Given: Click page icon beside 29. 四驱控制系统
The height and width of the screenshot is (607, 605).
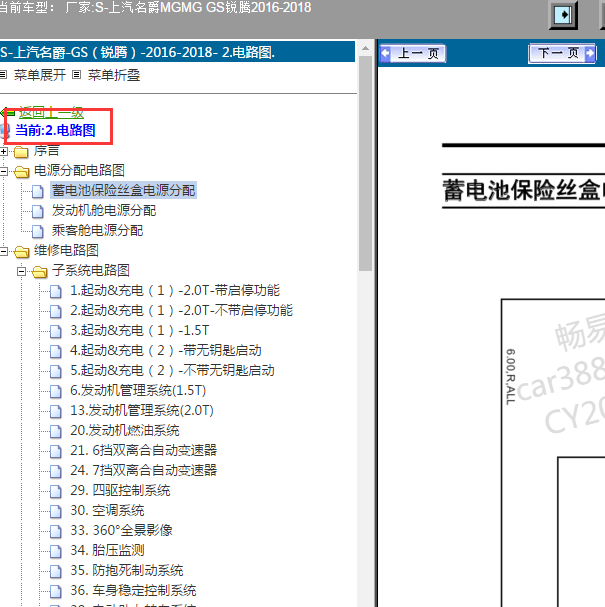Looking at the screenshot, I should click(x=56, y=492).
